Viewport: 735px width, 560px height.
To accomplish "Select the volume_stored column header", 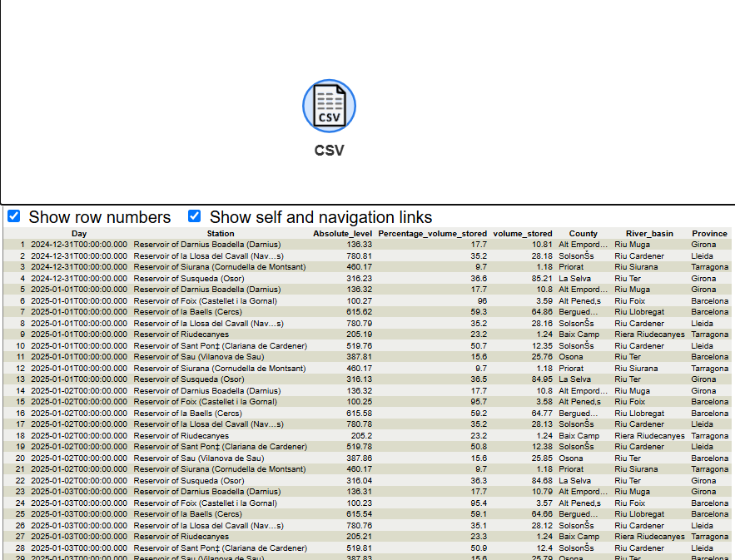I will coord(522,234).
